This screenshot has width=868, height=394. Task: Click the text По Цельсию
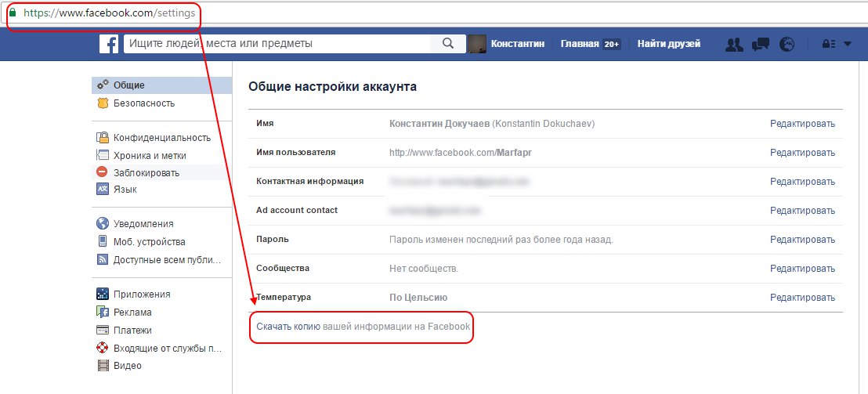[x=418, y=298]
